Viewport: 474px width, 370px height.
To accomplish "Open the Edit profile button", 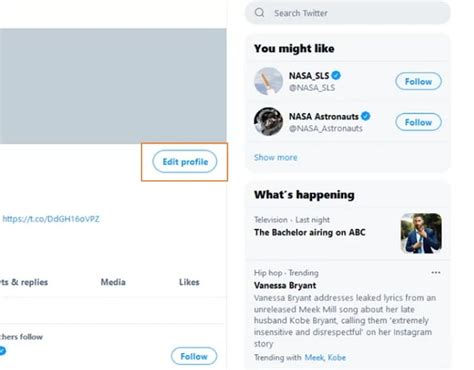I will (x=185, y=162).
